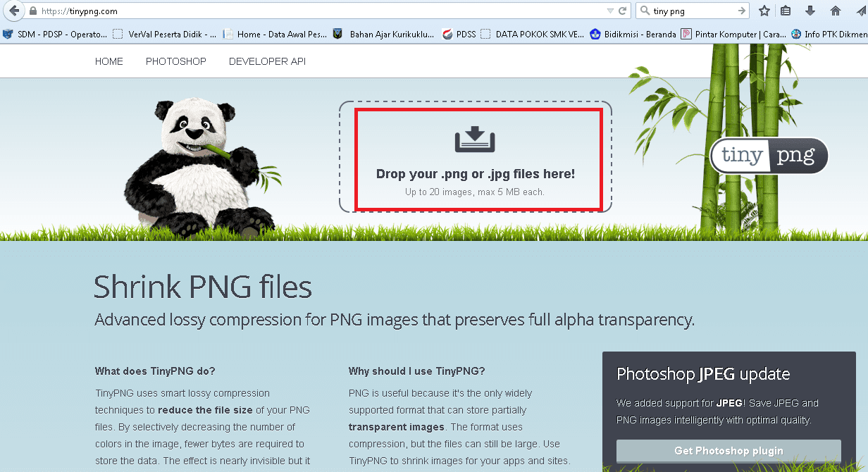
Task: Open the PDSS bookmark
Action: [x=459, y=34]
